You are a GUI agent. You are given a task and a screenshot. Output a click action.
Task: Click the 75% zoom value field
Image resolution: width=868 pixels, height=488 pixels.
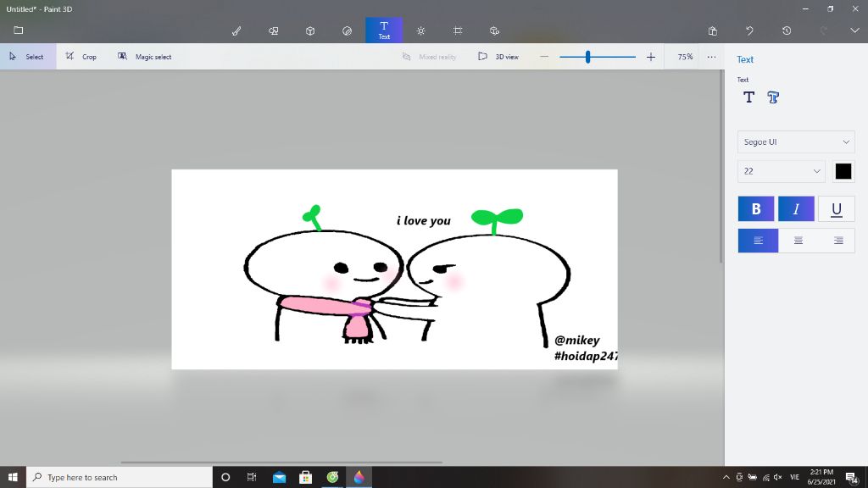point(685,57)
